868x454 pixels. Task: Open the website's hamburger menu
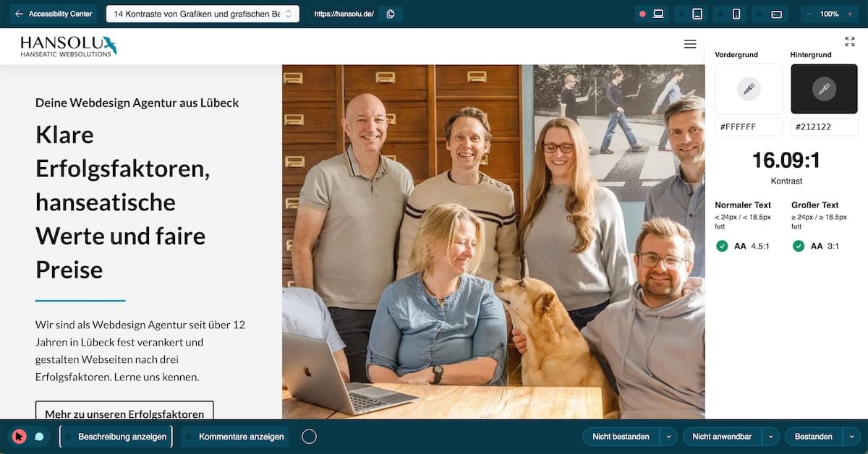[689, 43]
